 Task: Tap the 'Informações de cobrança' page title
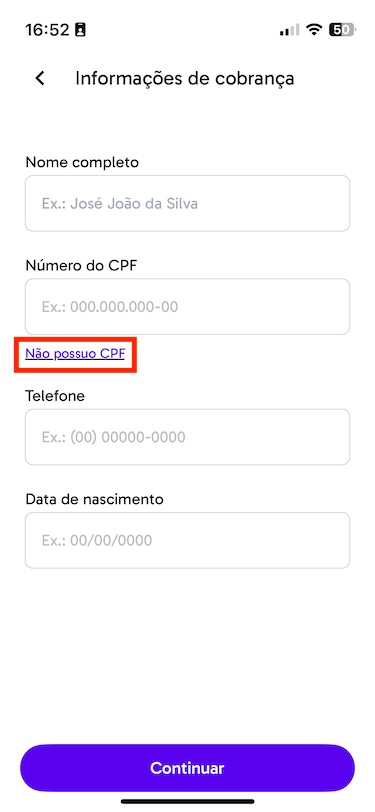185,78
